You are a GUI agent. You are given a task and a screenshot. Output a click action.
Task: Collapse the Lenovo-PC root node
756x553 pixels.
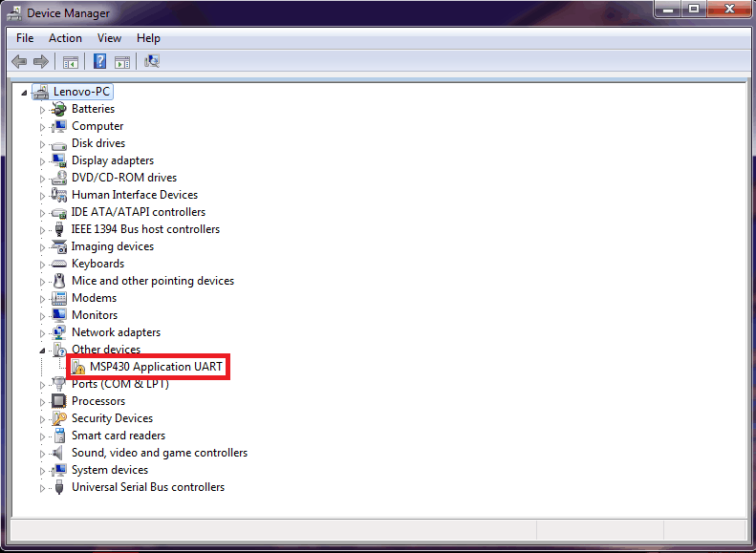click(x=25, y=92)
